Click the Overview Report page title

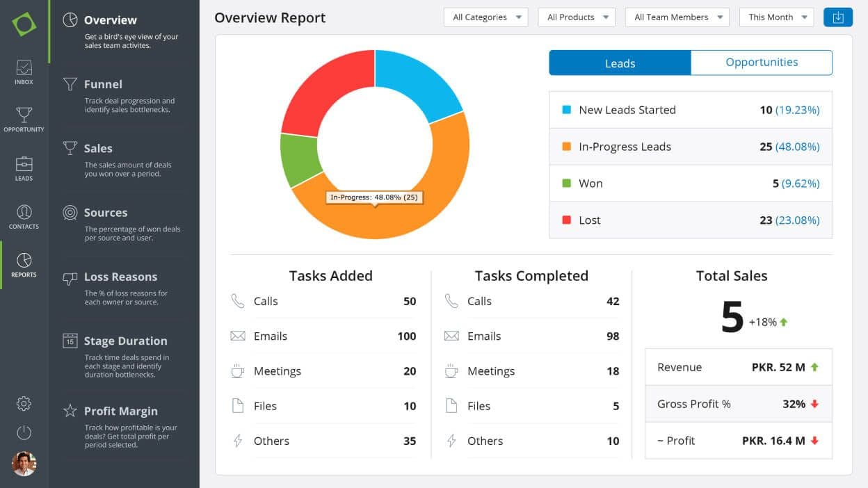(270, 18)
